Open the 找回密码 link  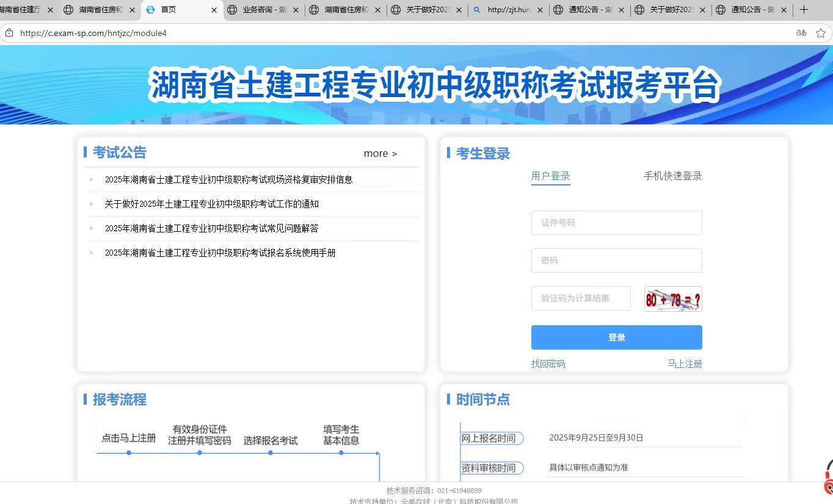548,364
